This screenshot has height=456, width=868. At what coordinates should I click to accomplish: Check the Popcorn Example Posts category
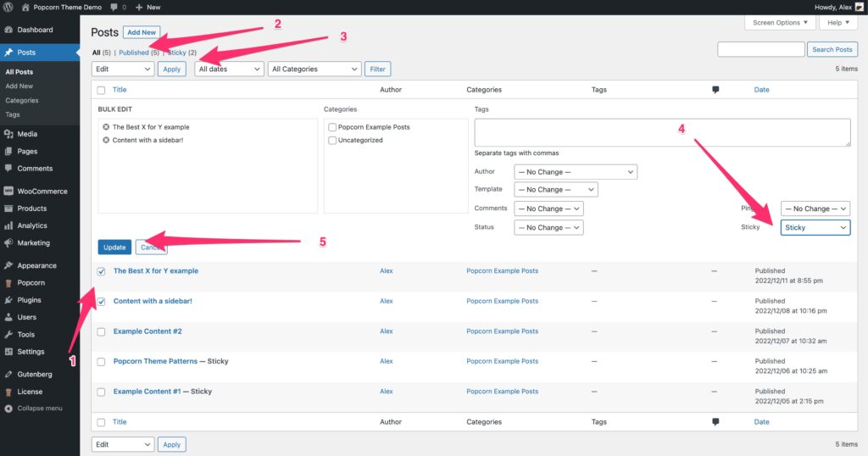[x=332, y=127]
